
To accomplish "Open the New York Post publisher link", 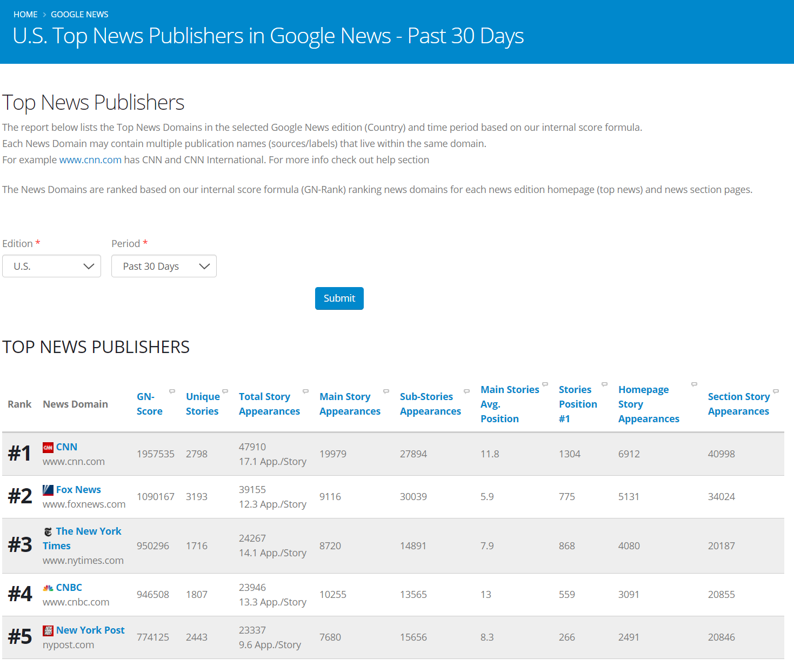I will click(90, 630).
